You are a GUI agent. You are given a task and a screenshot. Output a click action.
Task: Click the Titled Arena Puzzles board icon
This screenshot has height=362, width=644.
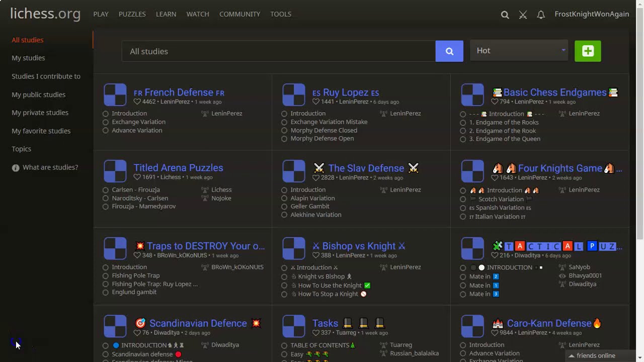115,171
